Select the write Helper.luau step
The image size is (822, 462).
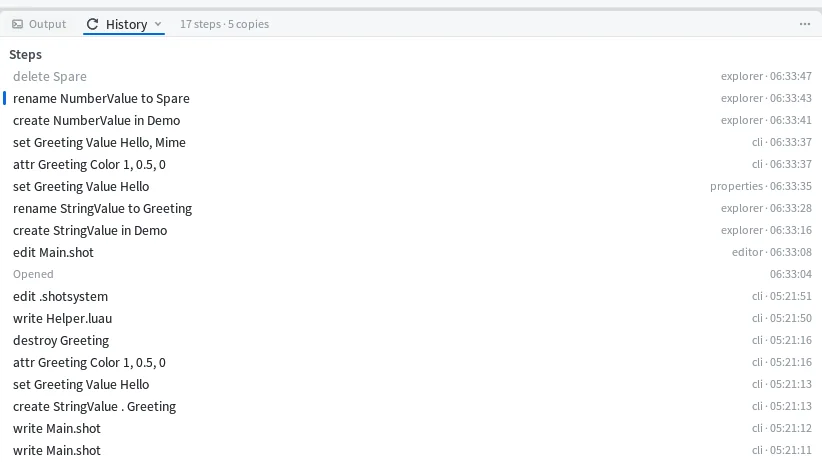411,319
